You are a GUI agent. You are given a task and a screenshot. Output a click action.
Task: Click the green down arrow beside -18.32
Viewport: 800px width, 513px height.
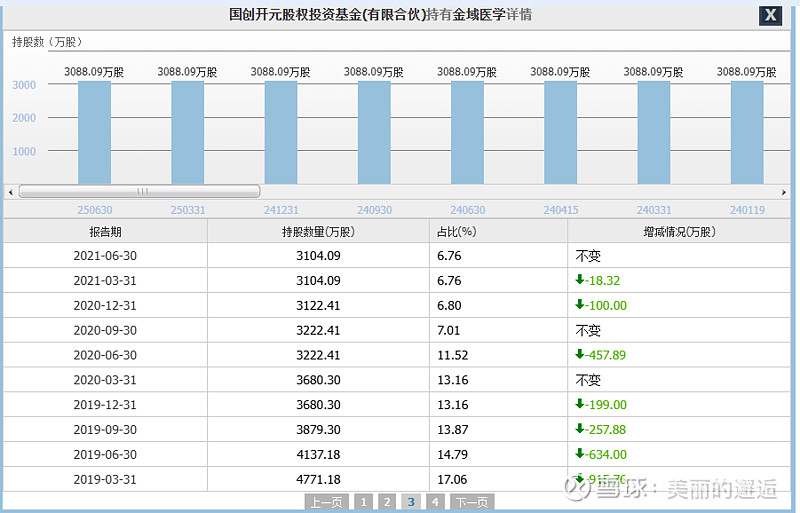[x=579, y=281]
